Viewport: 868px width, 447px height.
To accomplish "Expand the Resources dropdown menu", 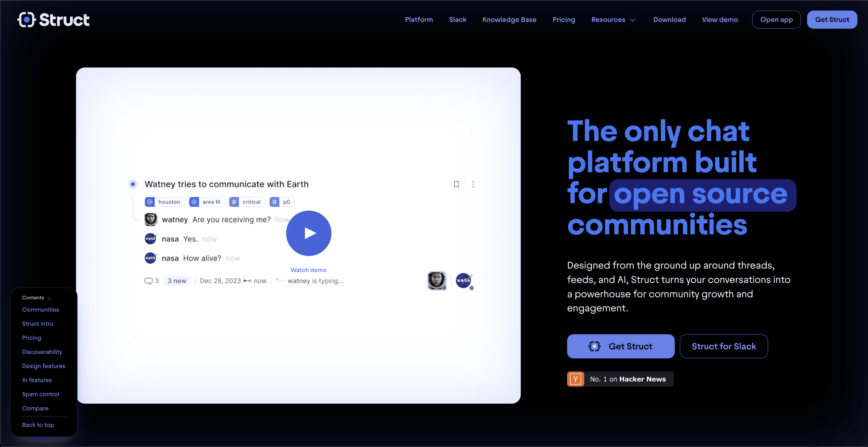I will point(613,20).
